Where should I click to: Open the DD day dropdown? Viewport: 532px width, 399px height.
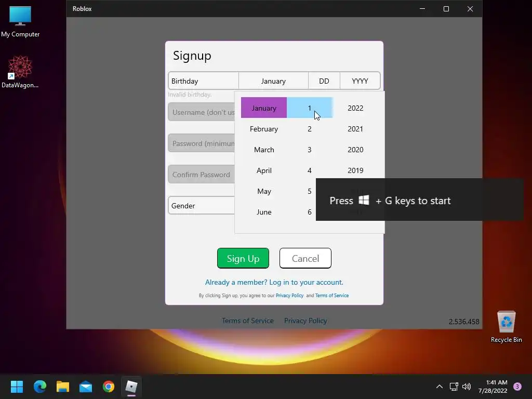pyautogui.click(x=324, y=81)
